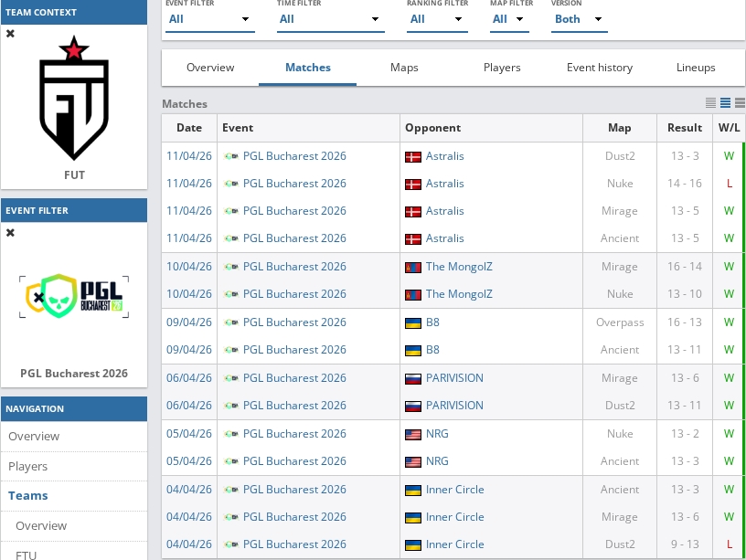
Task: Select the medium table density icon
Action: [726, 102]
